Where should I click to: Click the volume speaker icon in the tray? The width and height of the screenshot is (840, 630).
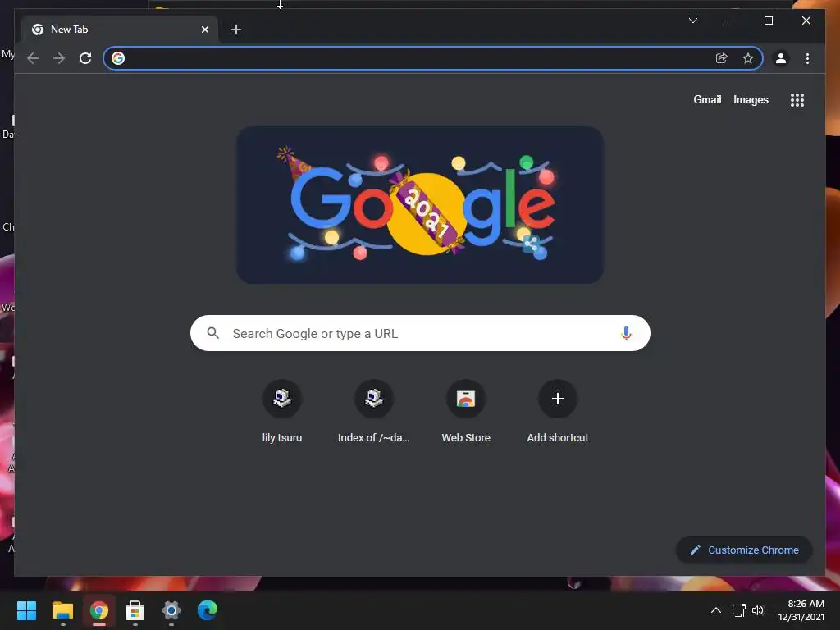pos(757,610)
